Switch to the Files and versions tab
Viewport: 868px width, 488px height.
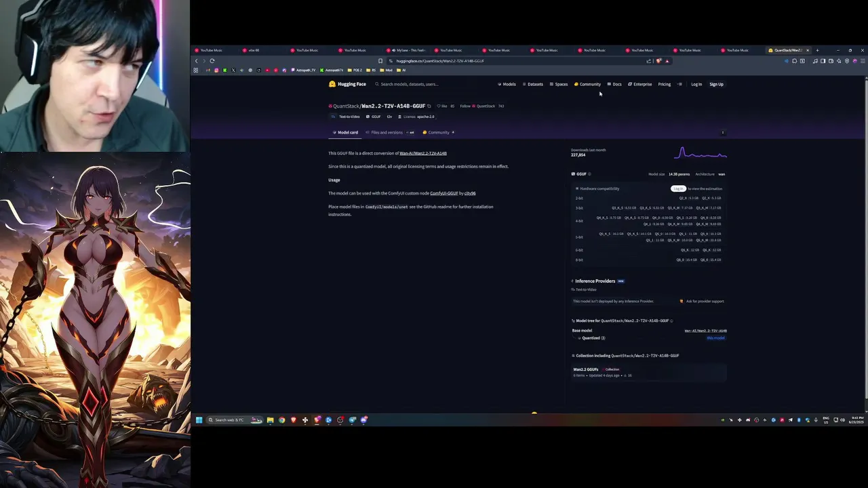390,132
